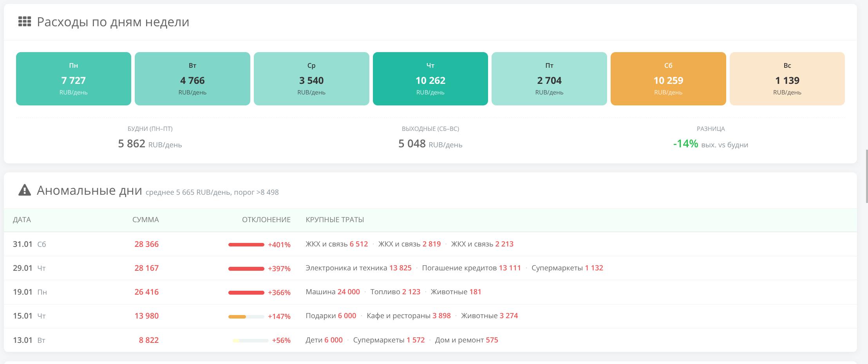
Task: Click the 'КРУПНЫЕ ТРАТЫ' column header
Action: 335,220
